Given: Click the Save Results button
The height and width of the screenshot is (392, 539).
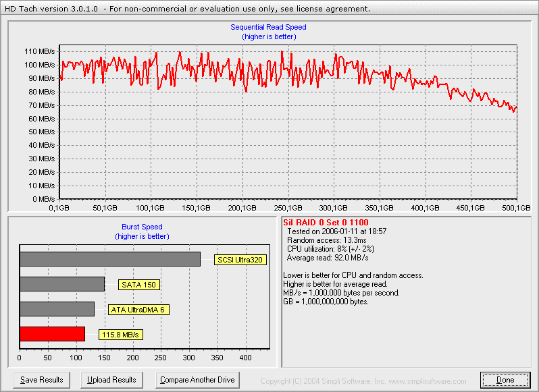Looking at the screenshot, I should coord(42,380).
